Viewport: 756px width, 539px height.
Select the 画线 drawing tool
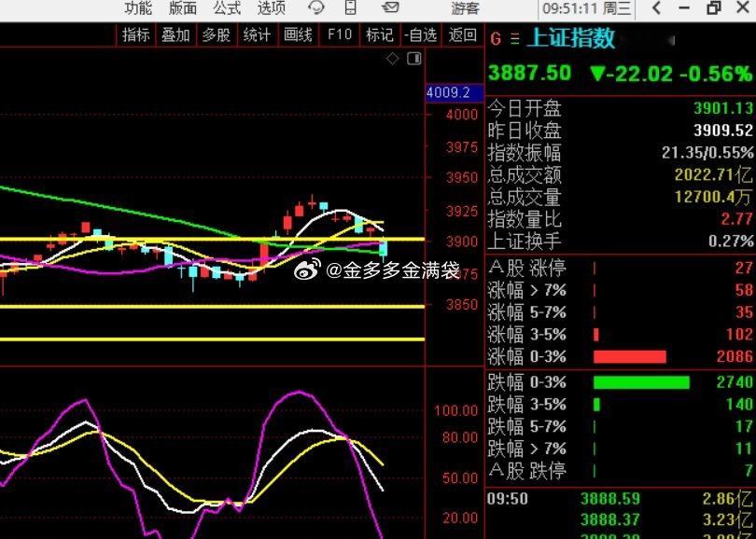click(x=296, y=35)
